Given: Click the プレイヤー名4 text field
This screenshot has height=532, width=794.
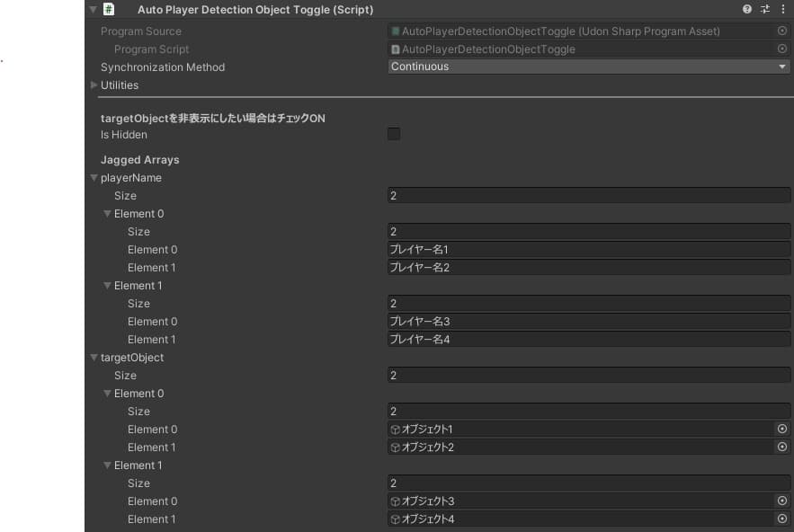Looking at the screenshot, I should 589,340.
